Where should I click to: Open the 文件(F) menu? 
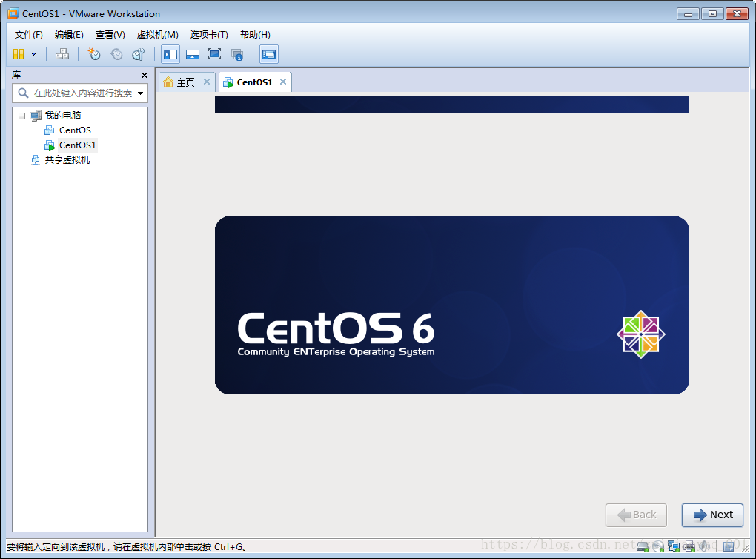(28, 35)
